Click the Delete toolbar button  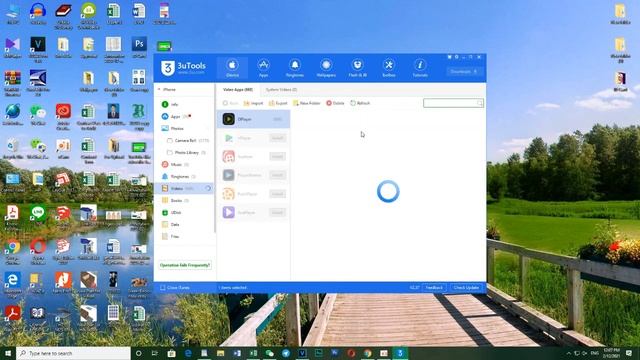tap(335, 103)
